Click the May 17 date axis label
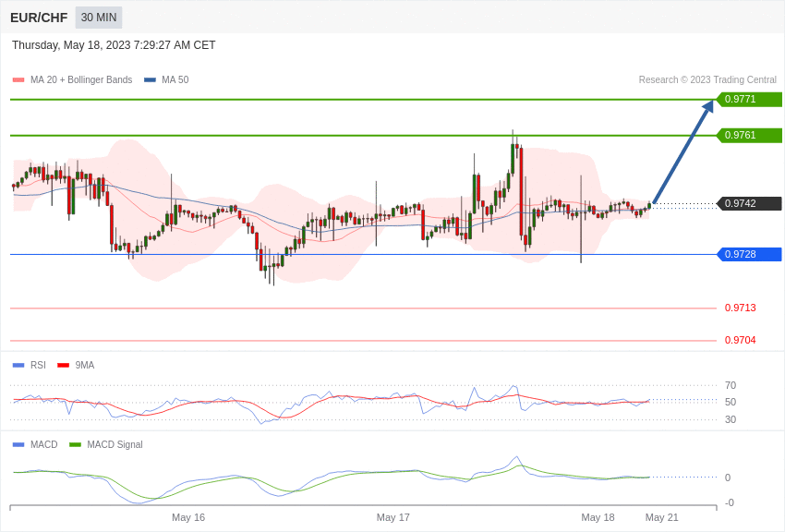This screenshot has height=532, width=785. click(x=393, y=517)
